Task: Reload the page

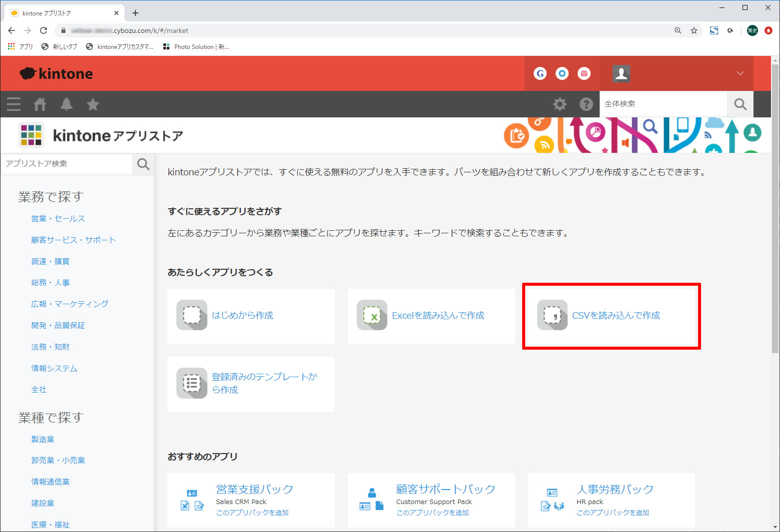Action: (x=43, y=30)
